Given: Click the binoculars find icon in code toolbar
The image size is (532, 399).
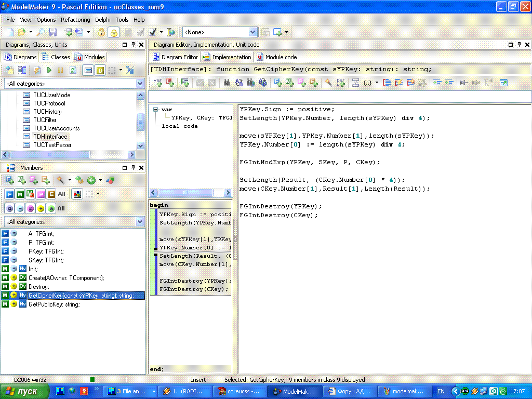Looking at the screenshot, I should tap(227, 83).
